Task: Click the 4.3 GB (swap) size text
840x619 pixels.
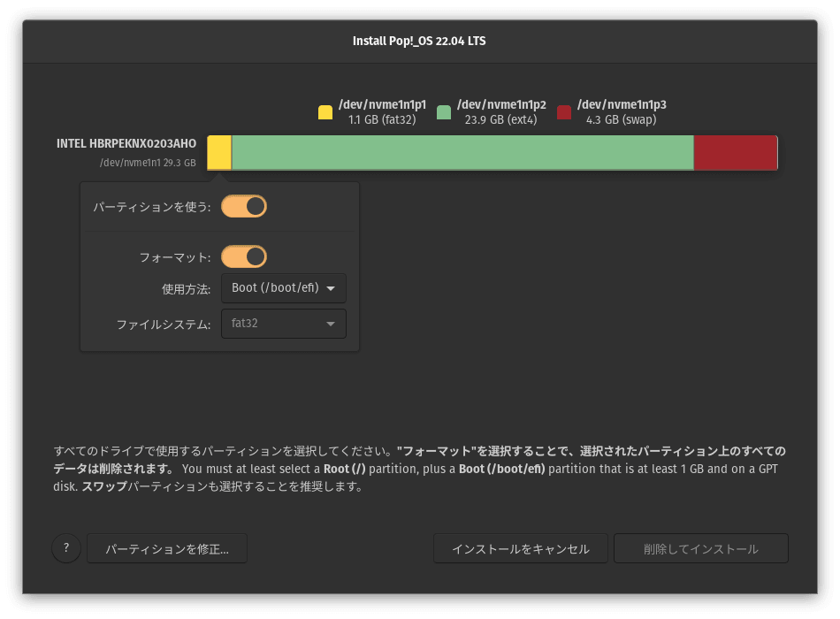Action: coord(622,119)
